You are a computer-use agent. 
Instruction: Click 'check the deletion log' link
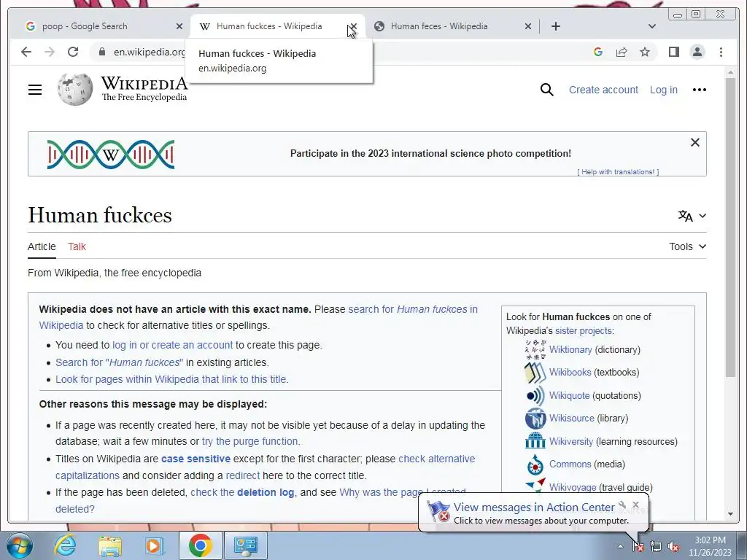coord(242,492)
